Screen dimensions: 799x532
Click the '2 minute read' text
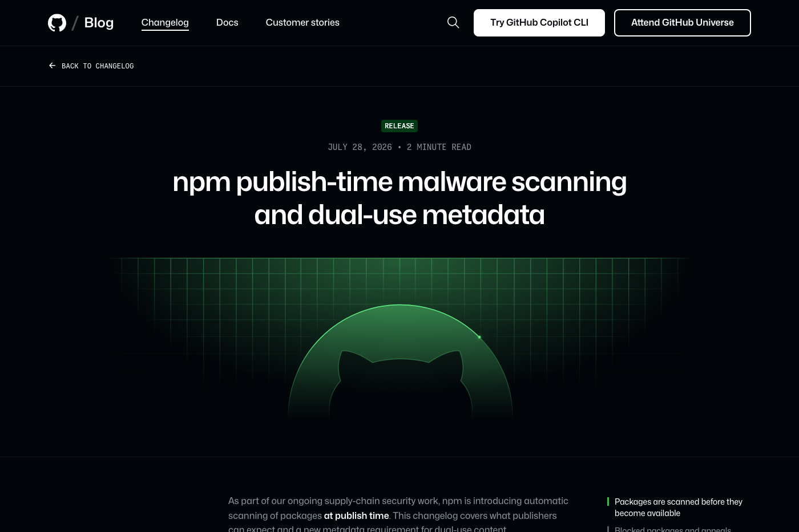click(x=439, y=147)
